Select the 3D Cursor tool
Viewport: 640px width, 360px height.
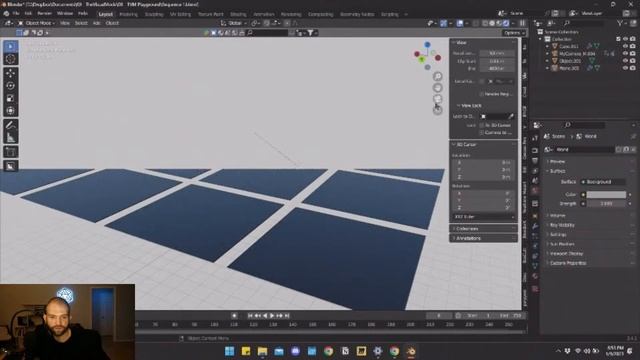click(x=11, y=59)
